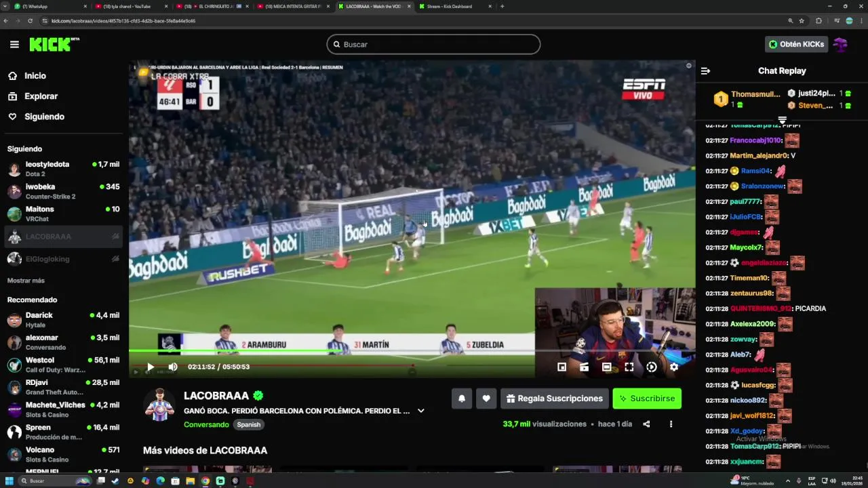Expand the stream title with the chevron
The image size is (868, 488).
click(x=420, y=411)
